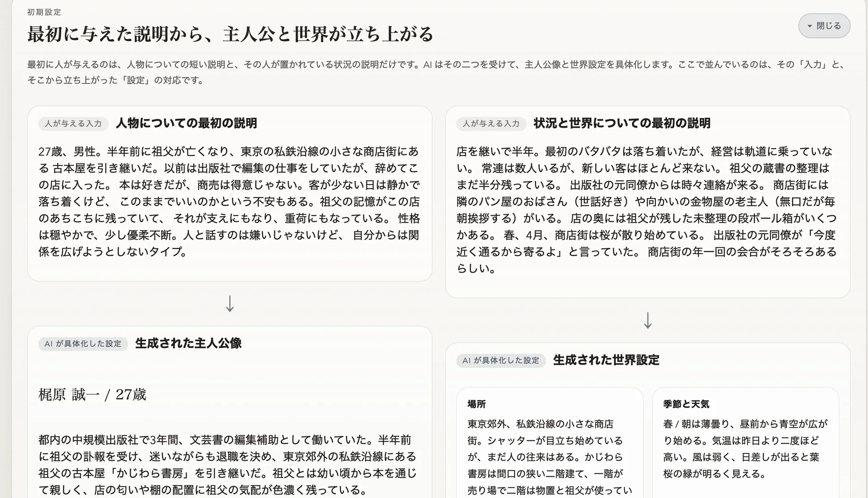Click 人が与える入力 badge beside 人物についての最初の説明

click(73, 124)
